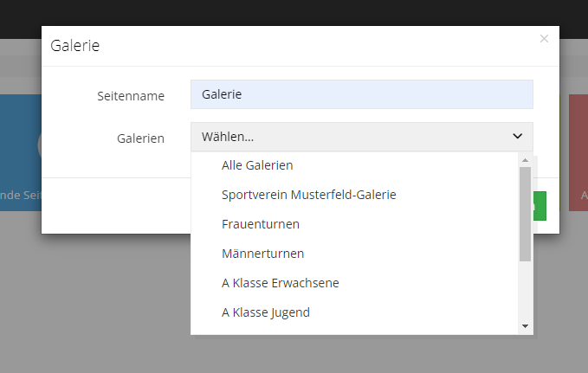Click the dropdown list's scroll-down arrow

(x=525, y=326)
